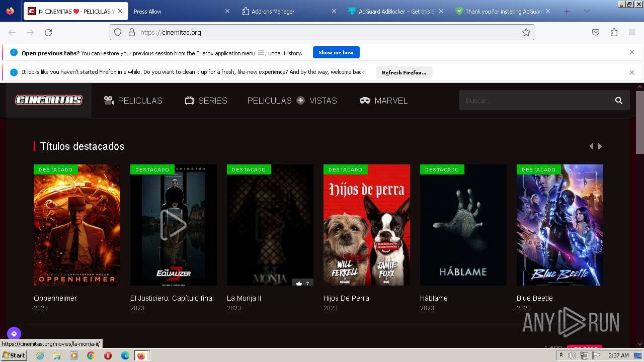644x362 pixels.
Task: Click the Firefox taskbar button
Action: (141, 355)
